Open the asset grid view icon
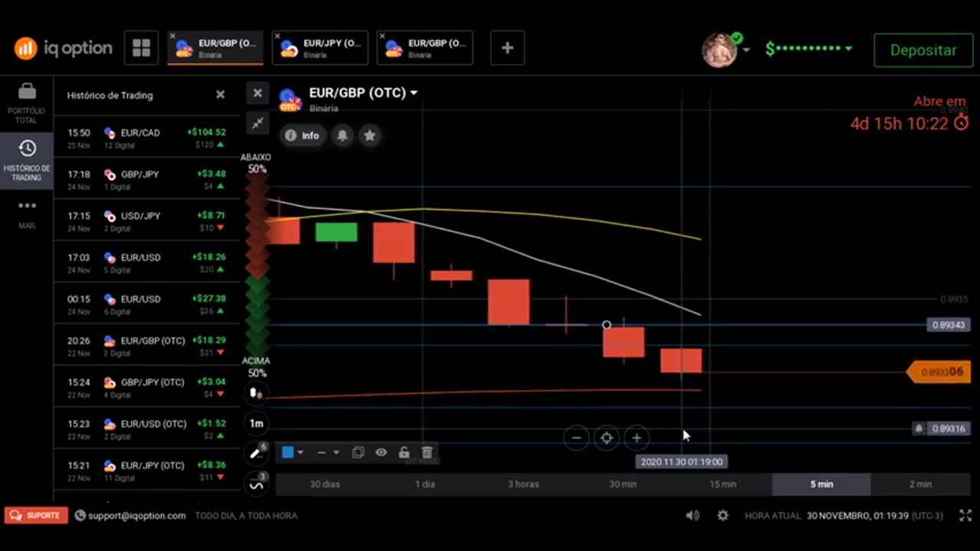Image resolution: width=980 pixels, height=551 pixels. 142,48
